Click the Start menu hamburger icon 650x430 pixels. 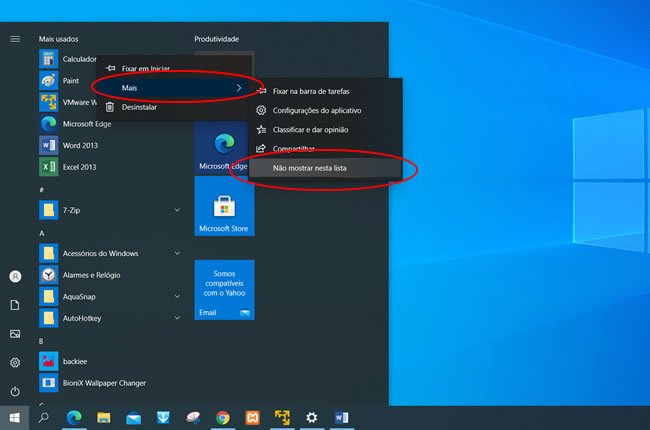15,38
